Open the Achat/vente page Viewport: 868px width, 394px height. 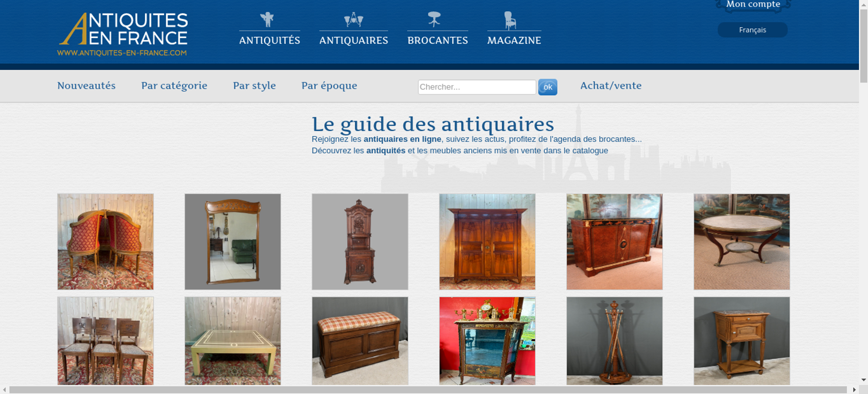611,85
